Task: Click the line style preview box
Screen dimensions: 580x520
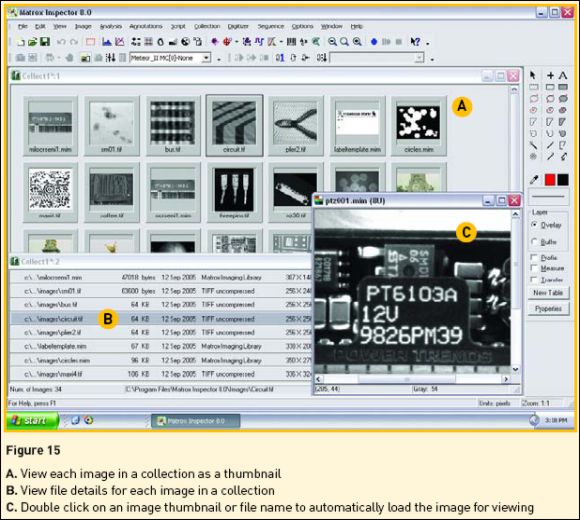Action: [x=548, y=196]
